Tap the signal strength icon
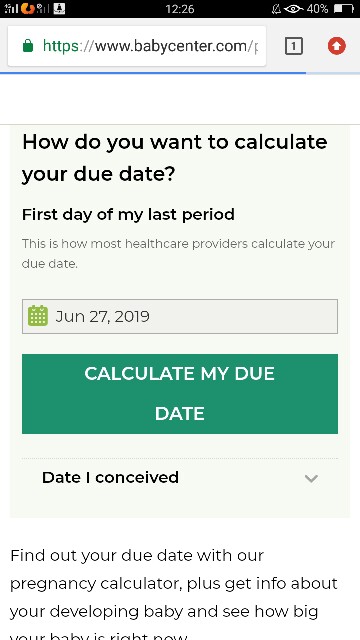 tap(11, 8)
